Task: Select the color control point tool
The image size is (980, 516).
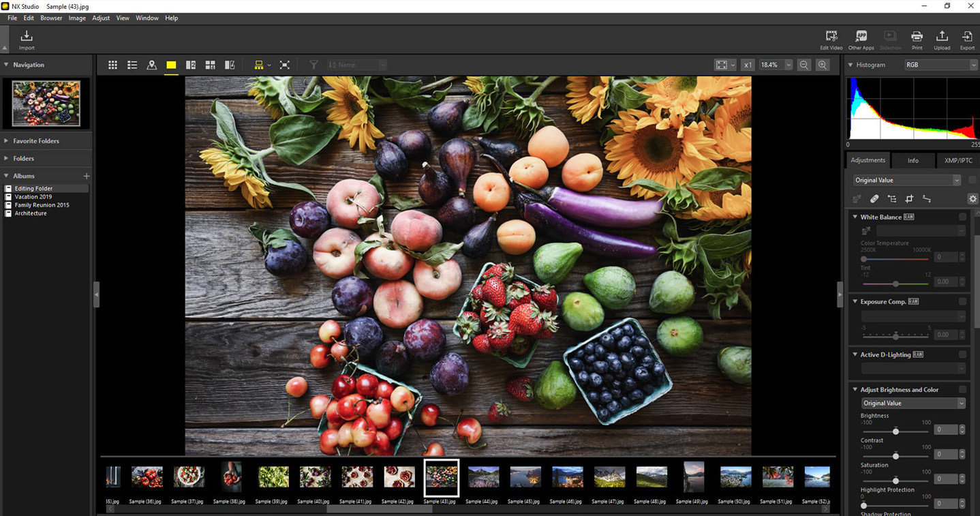Action: coord(892,198)
